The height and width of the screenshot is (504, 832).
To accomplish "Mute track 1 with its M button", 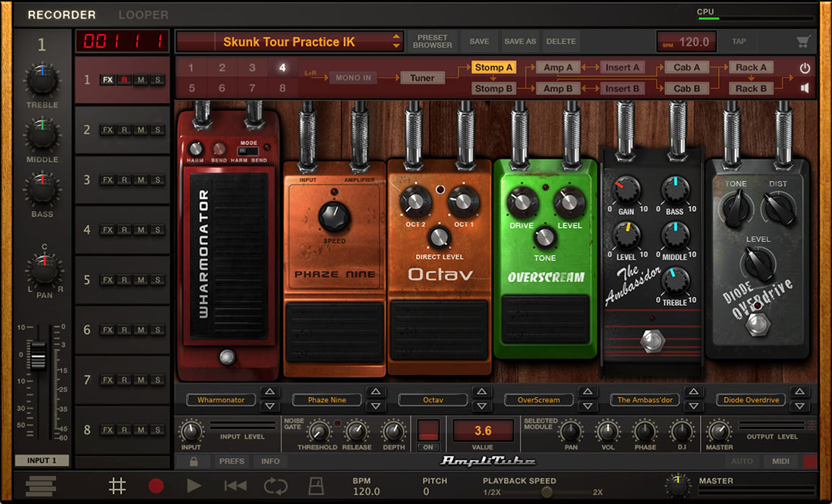I will point(141,79).
